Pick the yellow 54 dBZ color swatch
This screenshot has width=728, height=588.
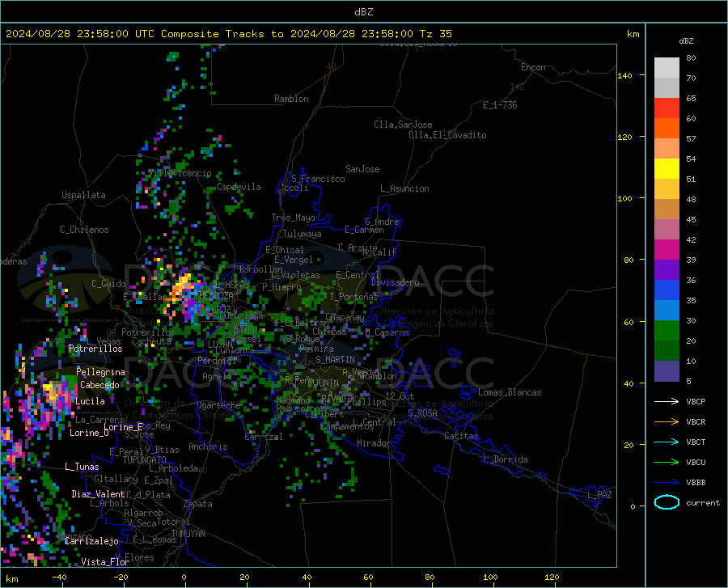click(667, 169)
